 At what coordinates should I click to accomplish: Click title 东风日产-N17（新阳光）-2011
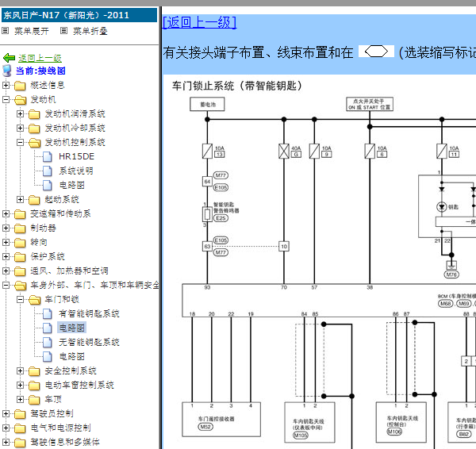tap(66, 15)
